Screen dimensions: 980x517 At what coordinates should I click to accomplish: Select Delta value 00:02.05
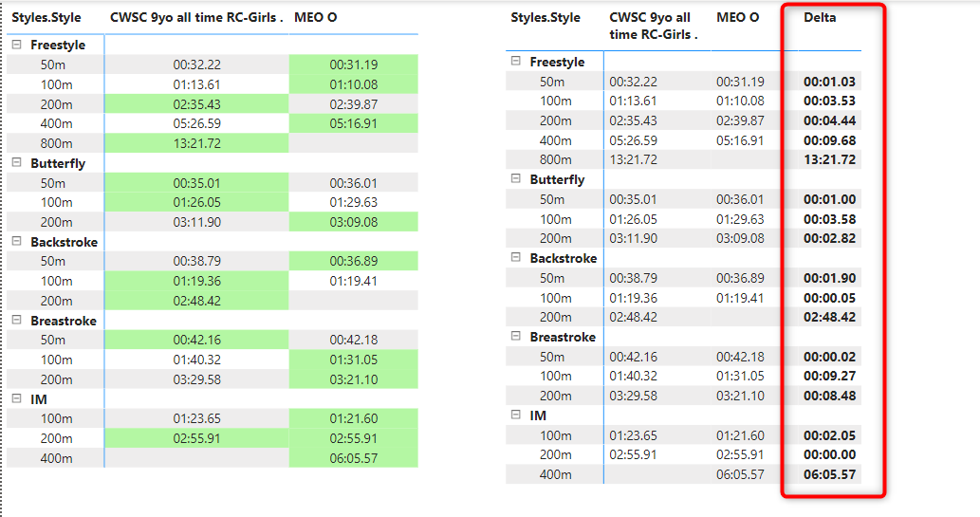tap(829, 435)
